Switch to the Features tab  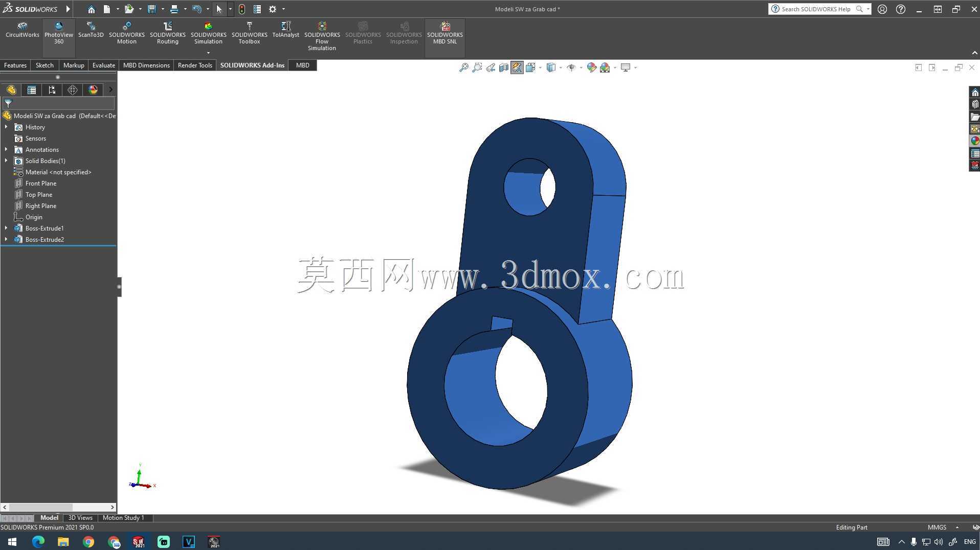point(15,65)
